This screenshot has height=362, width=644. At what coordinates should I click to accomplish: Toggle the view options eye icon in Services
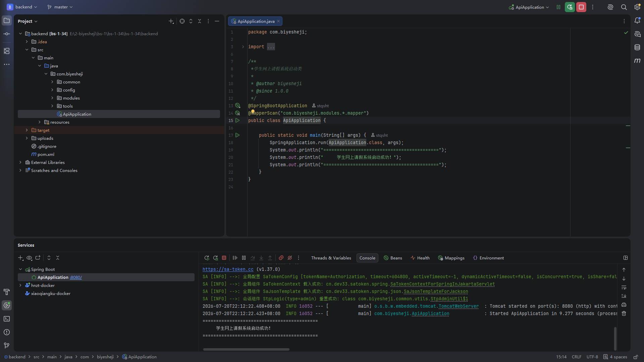click(29, 258)
